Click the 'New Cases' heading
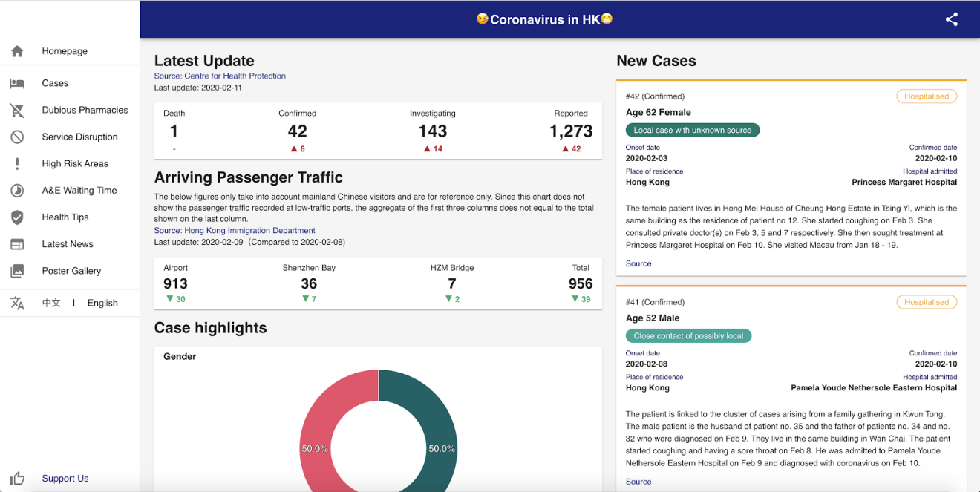The image size is (980, 492). [x=656, y=61]
